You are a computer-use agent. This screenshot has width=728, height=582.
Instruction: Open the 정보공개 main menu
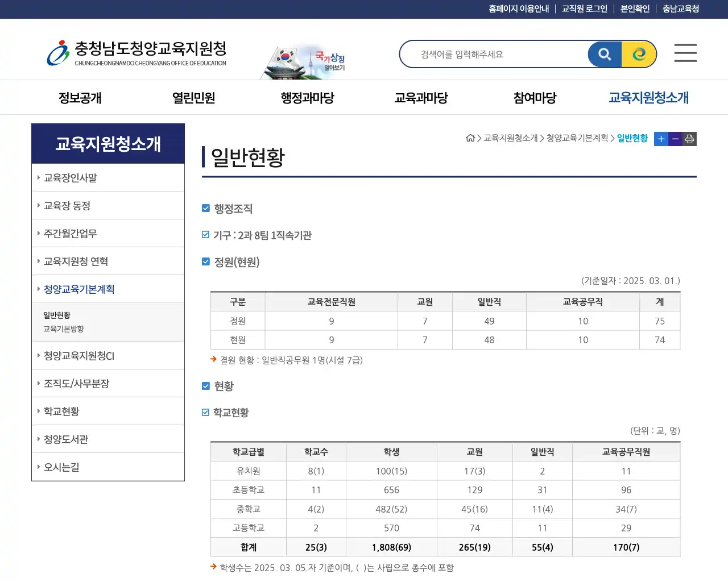click(80, 98)
